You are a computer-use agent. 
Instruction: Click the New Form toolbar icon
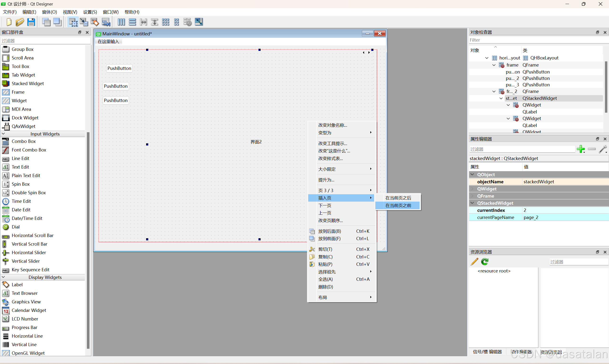9,22
